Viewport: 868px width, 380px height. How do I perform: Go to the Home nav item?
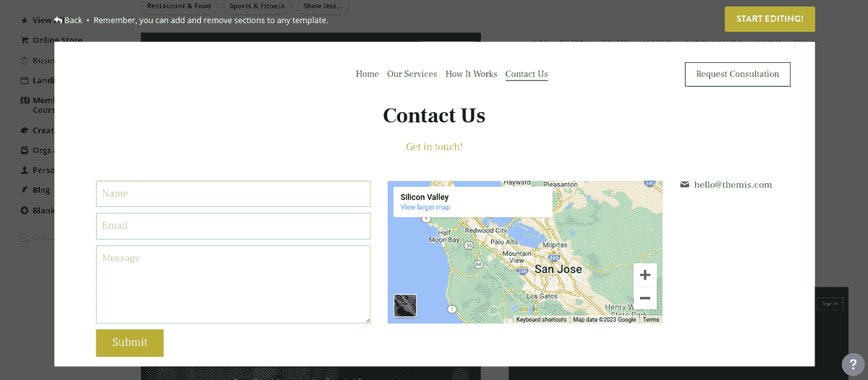tap(367, 74)
